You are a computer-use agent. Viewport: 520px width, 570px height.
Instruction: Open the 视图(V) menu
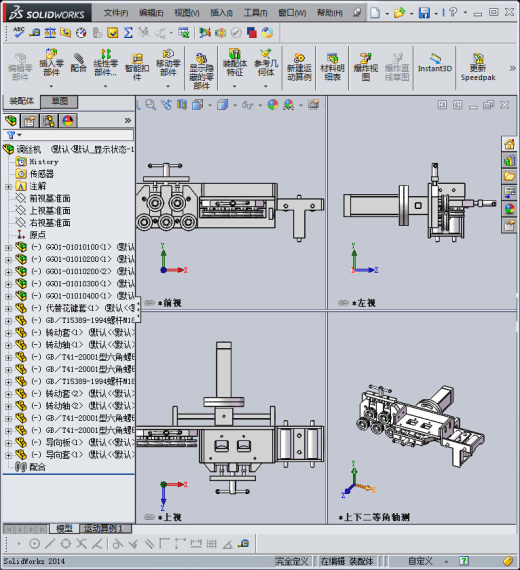point(187,13)
